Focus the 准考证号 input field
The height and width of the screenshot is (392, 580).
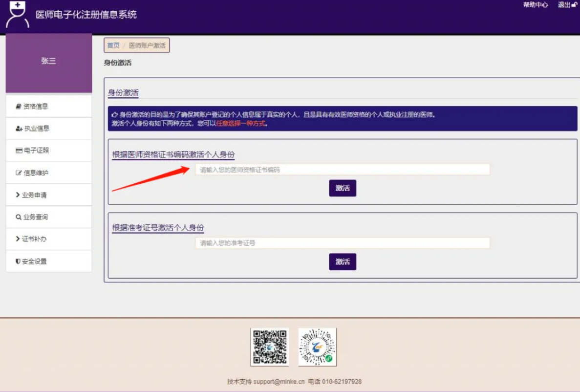point(342,243)
